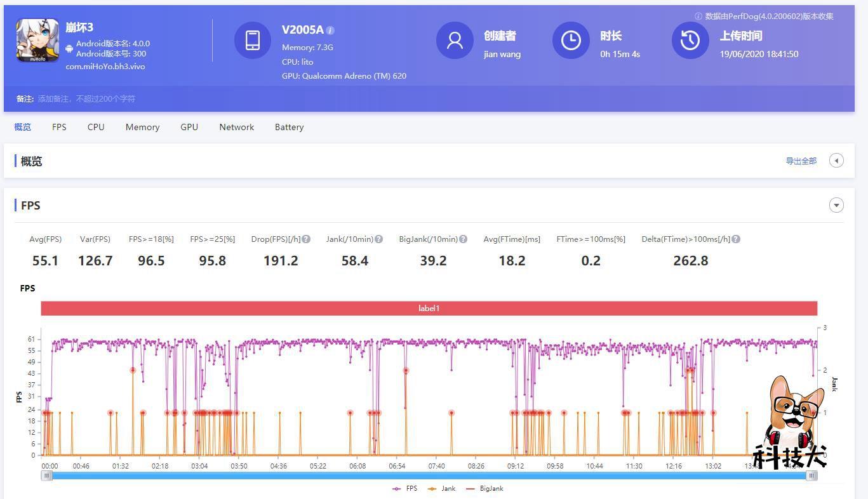The height and width of the screenshot is (499, 868).
Task: Click info icon beside PerfDog version notice
Action: [x=698, y=17]
